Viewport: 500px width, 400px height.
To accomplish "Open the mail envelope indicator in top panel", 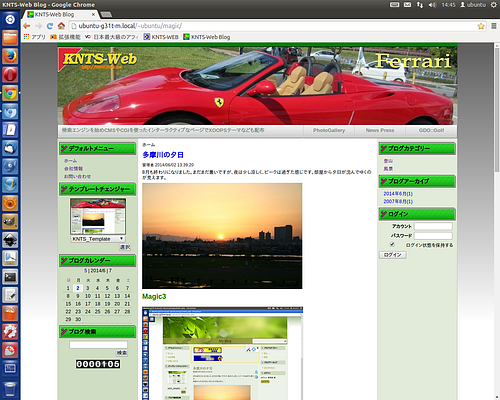I will [x=407, y=5].
